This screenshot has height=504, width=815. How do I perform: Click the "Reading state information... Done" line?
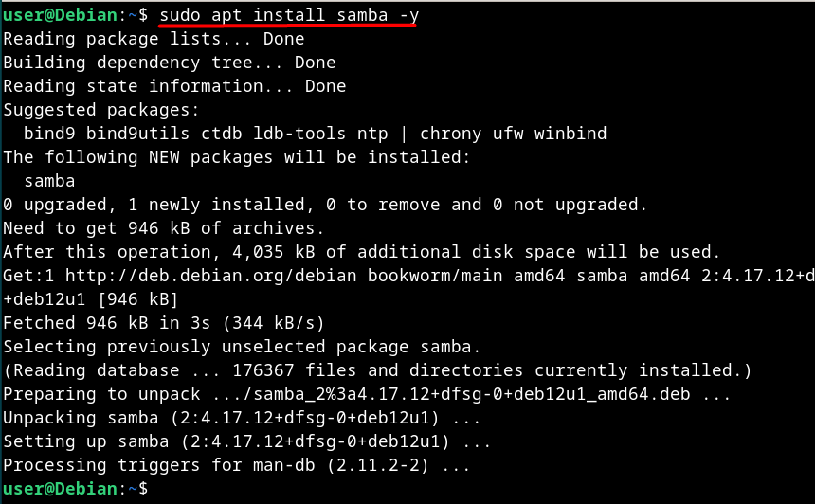(x=174, y=86)
